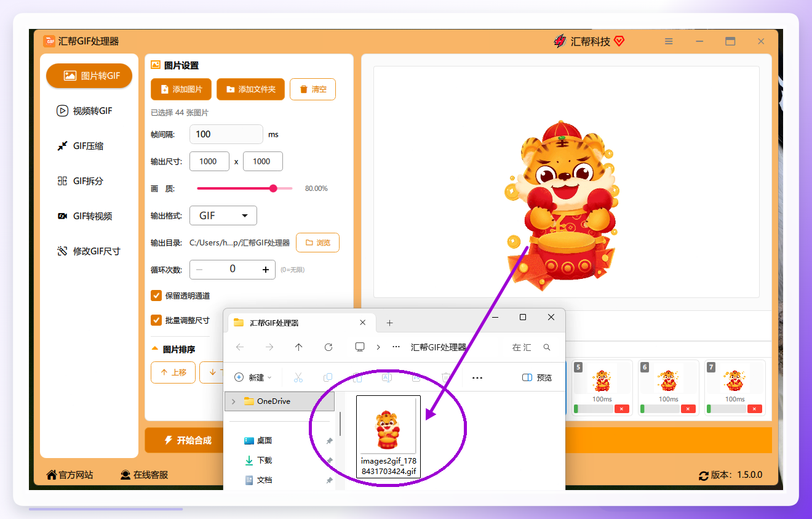Open the 输出格式 GIF dropdown
812x519 pixels.
tap(223, 215)
